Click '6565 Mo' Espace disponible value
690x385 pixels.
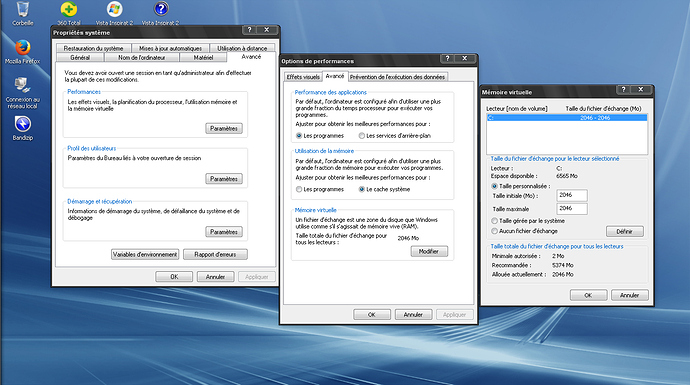coord(567,176)
